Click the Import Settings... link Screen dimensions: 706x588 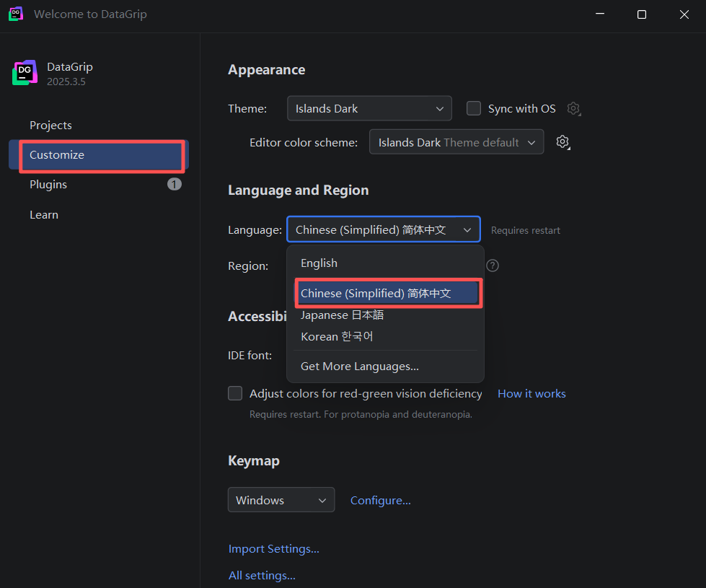pyautogui.click(x=274, y=549)
